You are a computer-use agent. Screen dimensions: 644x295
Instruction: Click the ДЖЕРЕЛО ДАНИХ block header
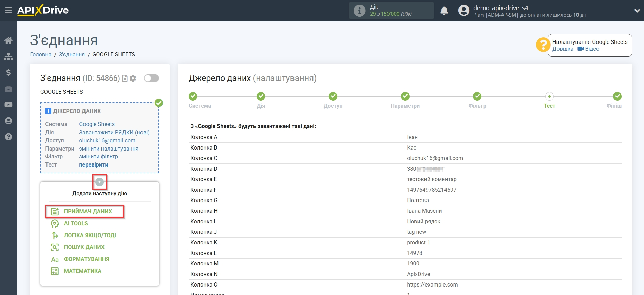coord(73,111)
